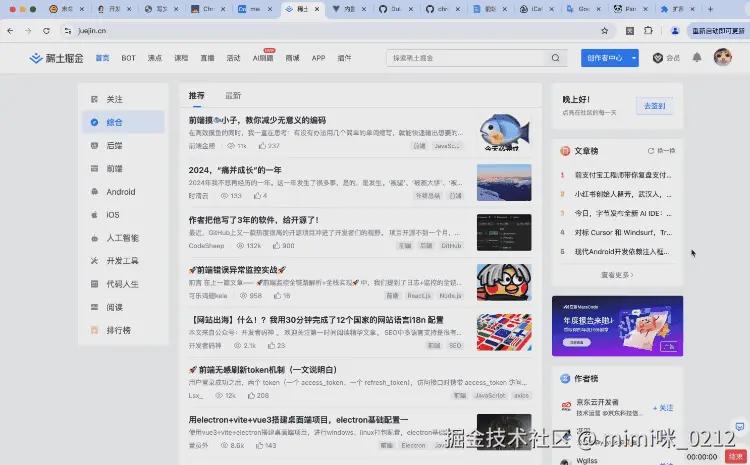
Task: Switch to the 推荐 feed tab
Action: click(197, 96)
